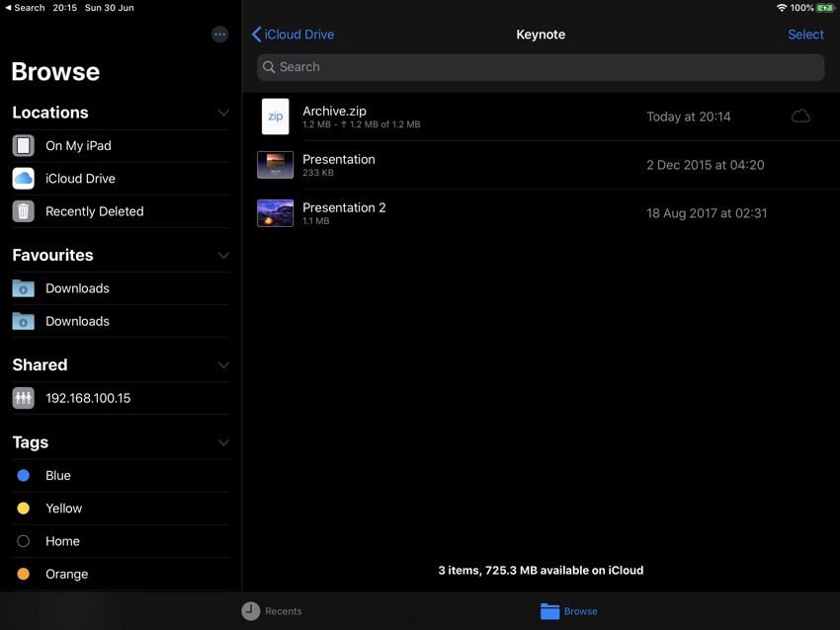The width and height of the screenshot is (840, 630).
Task: Tap the Select button
Action: (805, 35)
